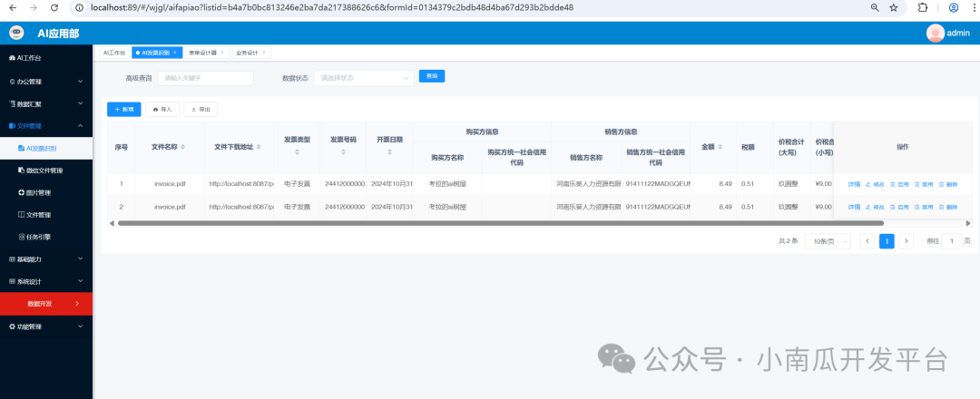
Task: Open 文件管理 submenu item
Action: 46,215
